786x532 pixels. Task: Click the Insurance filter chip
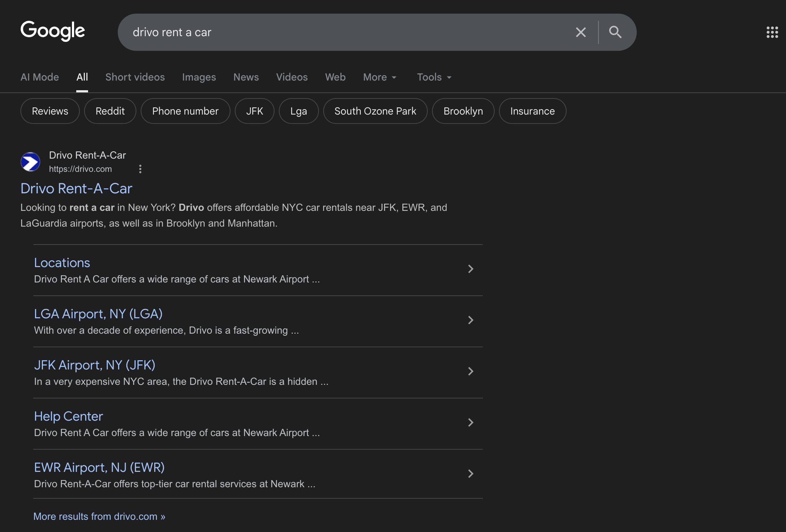point(533,111)
